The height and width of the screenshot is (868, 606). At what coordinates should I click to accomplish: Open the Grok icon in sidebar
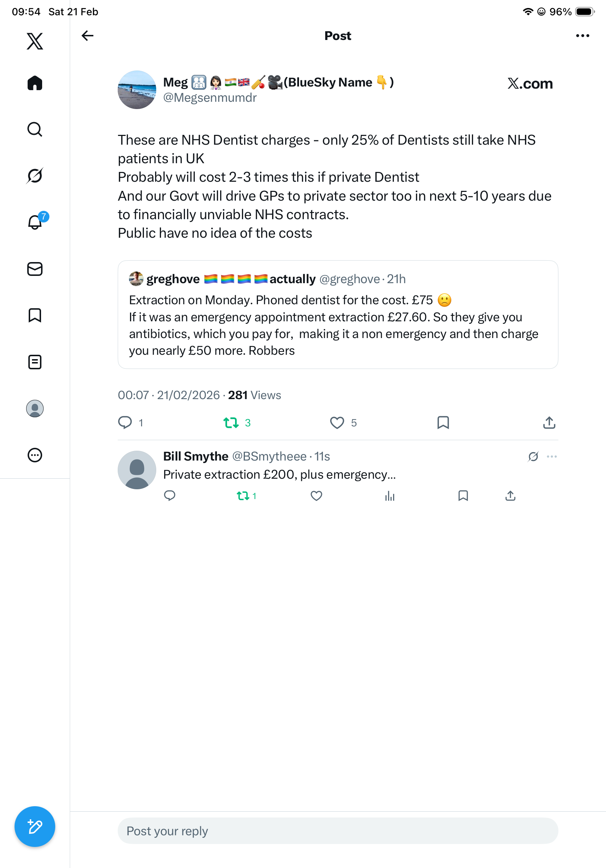tap(35, 176)
